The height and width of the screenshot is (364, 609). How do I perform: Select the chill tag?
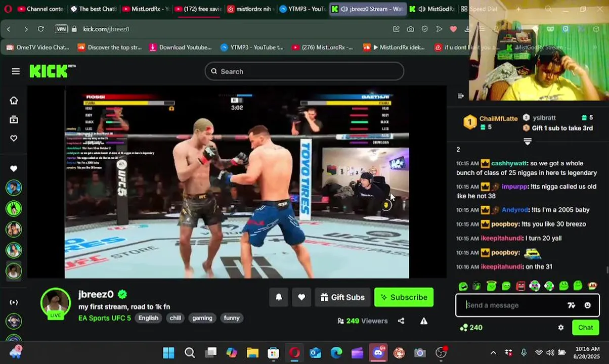pyautogui.click(x=175, y=318)
